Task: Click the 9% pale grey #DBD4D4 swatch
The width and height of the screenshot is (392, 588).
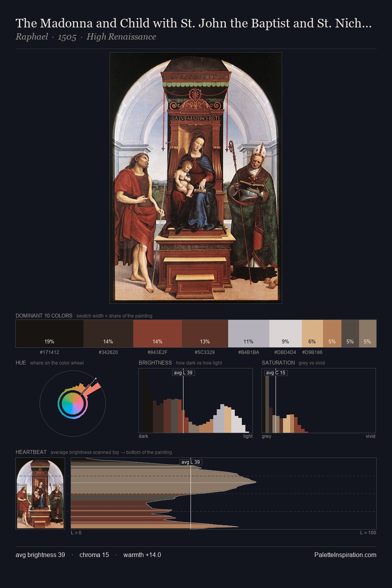Action: click(285, 334)
